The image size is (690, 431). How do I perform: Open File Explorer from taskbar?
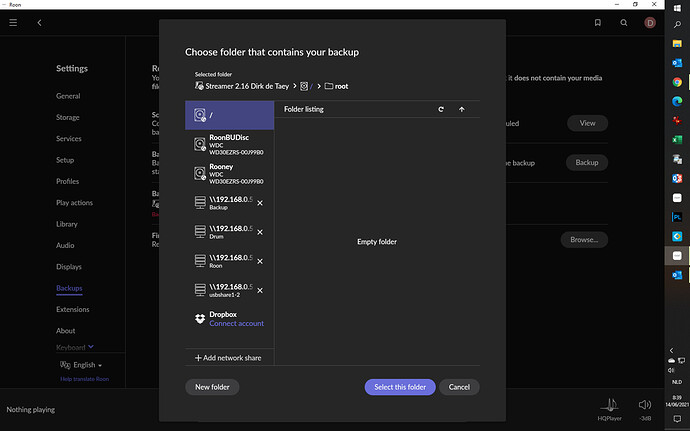677,43
